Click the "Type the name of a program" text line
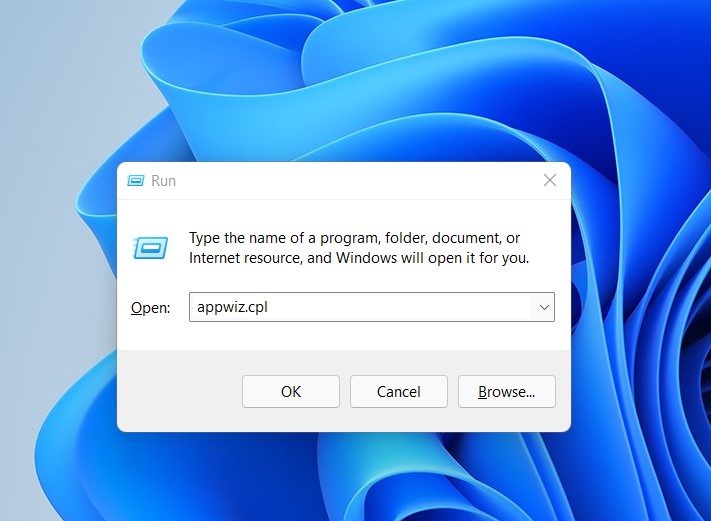Viewport: 711px width, 521px height. coord(354,238)
